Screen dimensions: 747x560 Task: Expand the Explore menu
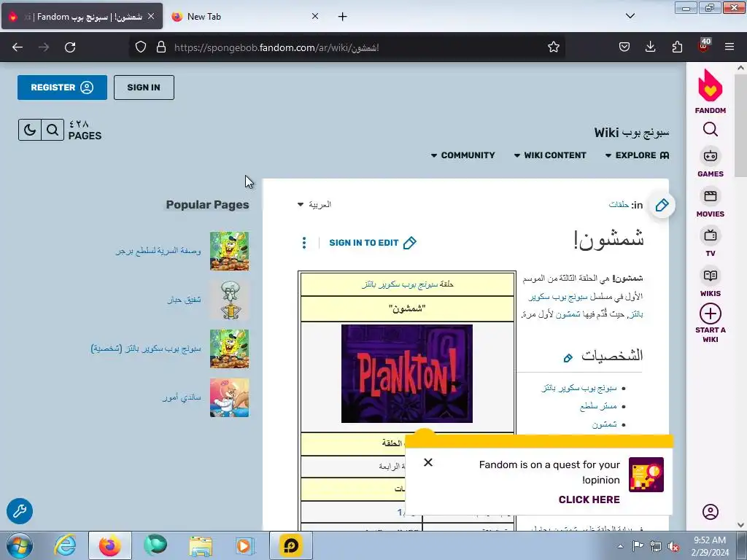pos(637,155)
